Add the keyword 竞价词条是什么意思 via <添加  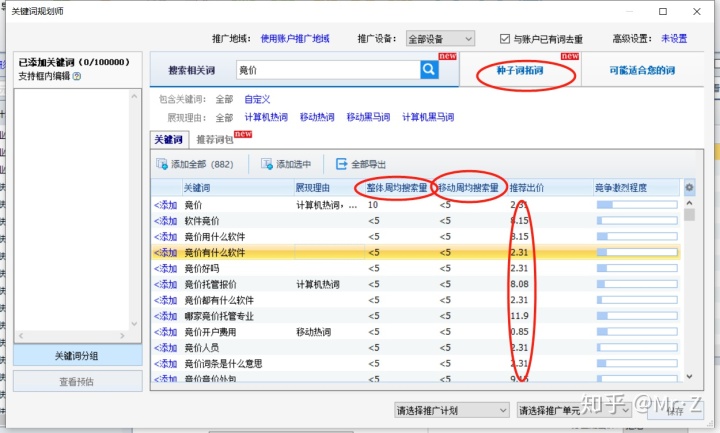(x=165, y=363)
